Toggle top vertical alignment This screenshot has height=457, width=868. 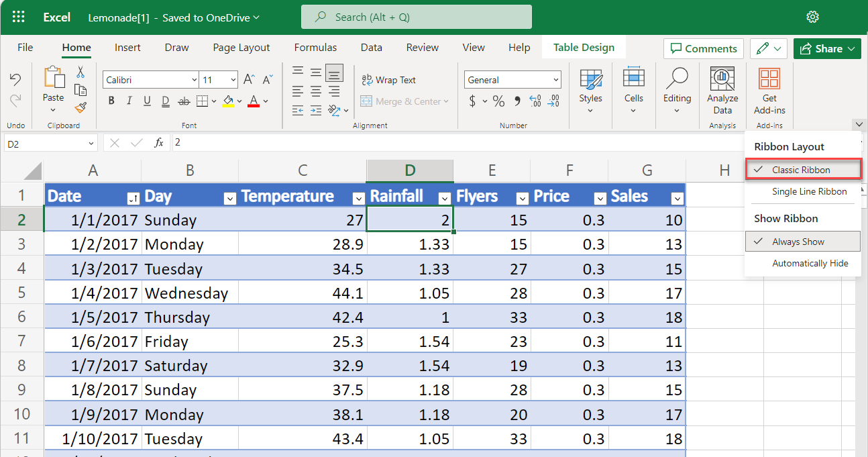point(298,72)
